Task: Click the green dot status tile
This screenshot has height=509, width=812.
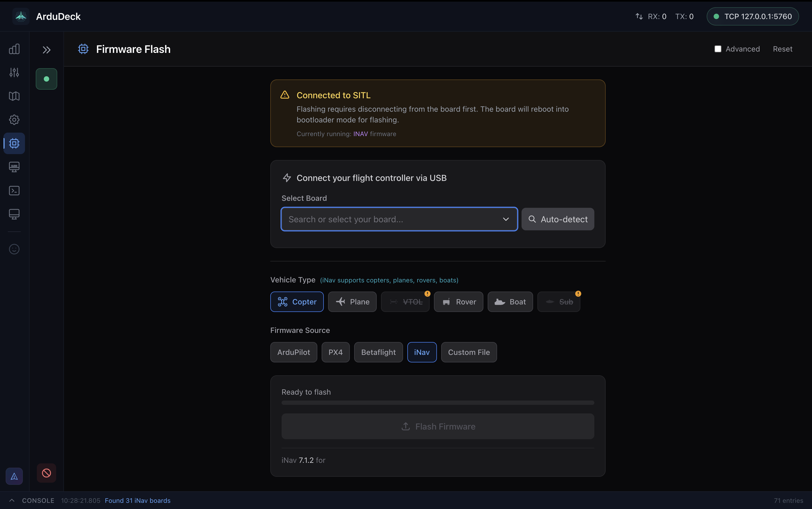Action: point(46,79)
